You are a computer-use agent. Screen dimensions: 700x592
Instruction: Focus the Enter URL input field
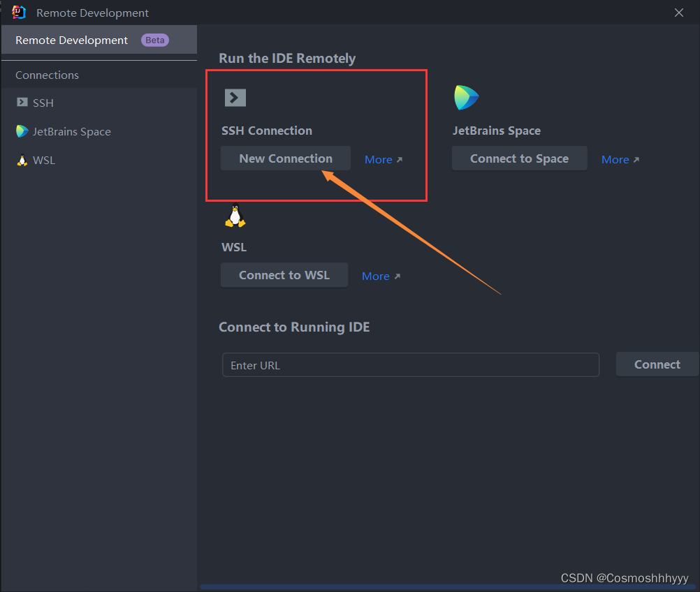411,365
